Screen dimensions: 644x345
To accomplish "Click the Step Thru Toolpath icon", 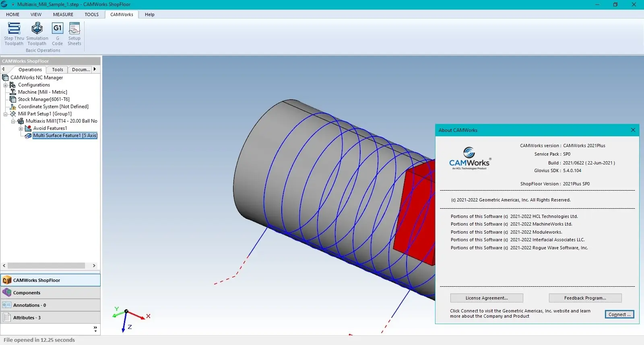I will click(x=14, y=29).
